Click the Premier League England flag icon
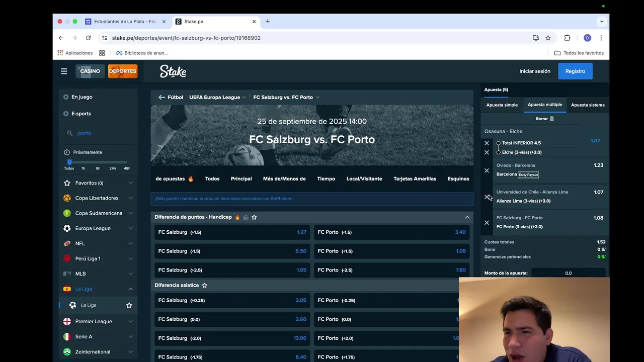Viewport: 644px width, 362px height. click(x=67, y=321)
